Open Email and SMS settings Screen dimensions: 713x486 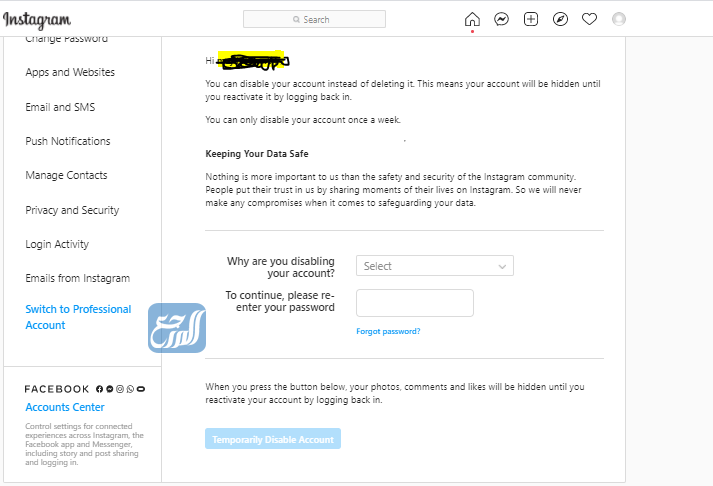pyautogui.click(x=60, y=107)
